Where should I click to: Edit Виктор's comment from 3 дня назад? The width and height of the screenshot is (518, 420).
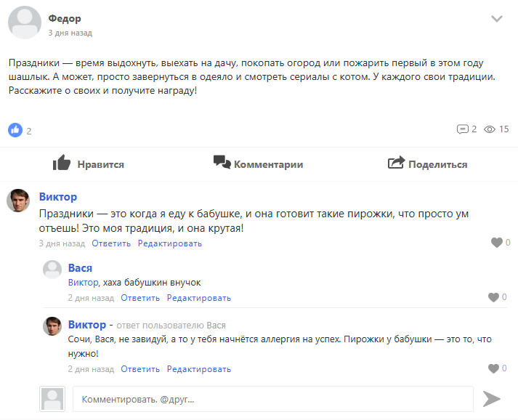point(170,243)
